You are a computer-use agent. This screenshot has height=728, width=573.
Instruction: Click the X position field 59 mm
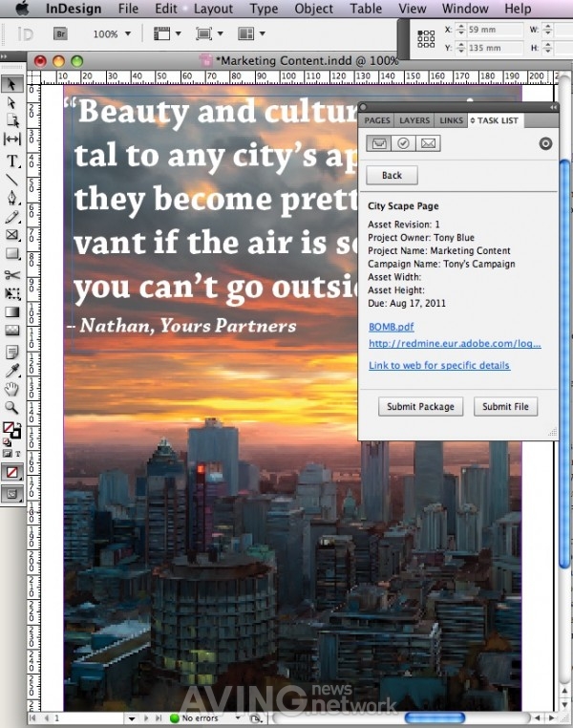pyautogui.click(x=495, y=30)
